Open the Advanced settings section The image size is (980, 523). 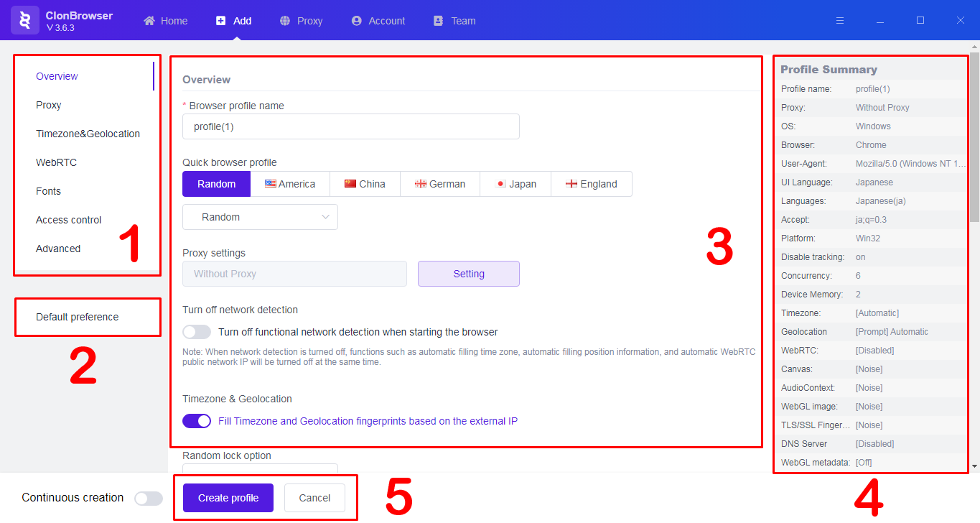[58, 249]
